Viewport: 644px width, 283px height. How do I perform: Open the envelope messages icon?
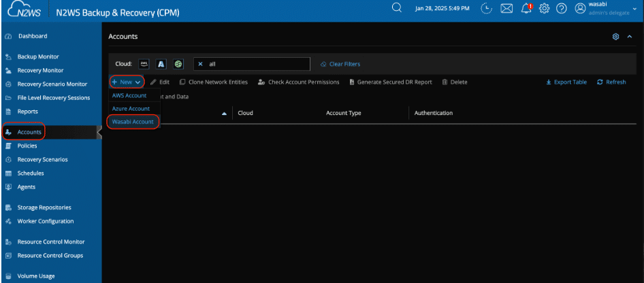click(506, 9)
